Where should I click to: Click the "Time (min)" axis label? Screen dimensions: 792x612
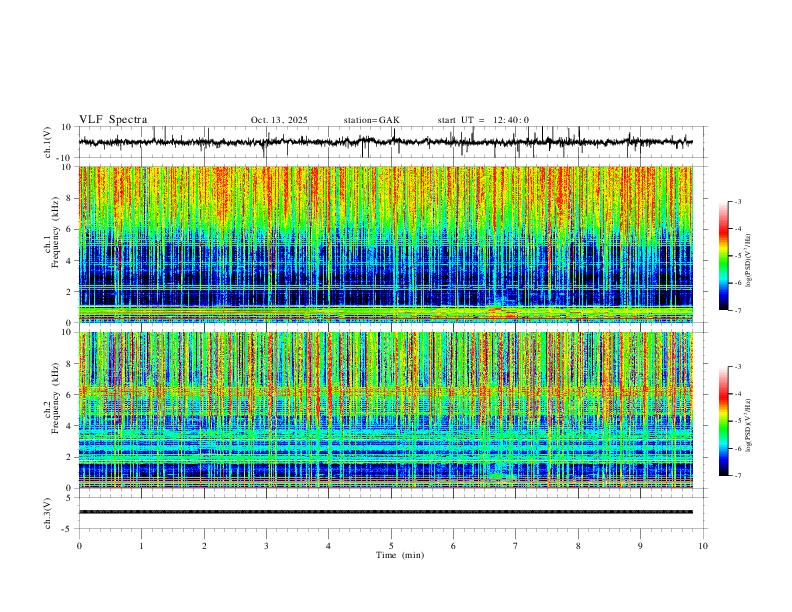pos(400,555)
